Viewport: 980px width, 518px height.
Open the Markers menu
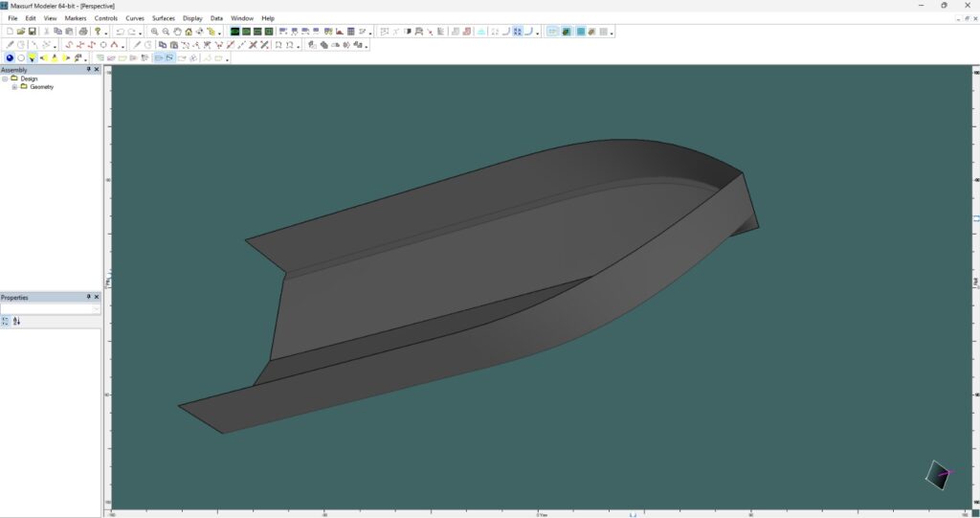(x=76, y=18)
